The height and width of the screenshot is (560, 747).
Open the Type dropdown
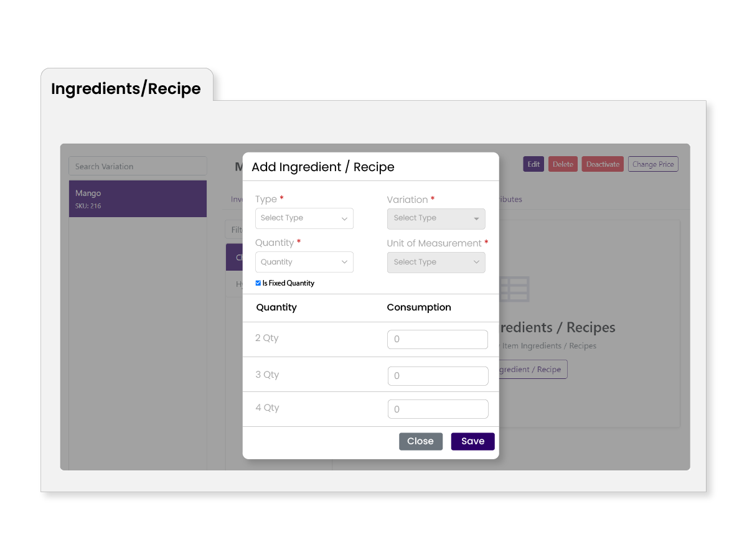coord(304,218)
